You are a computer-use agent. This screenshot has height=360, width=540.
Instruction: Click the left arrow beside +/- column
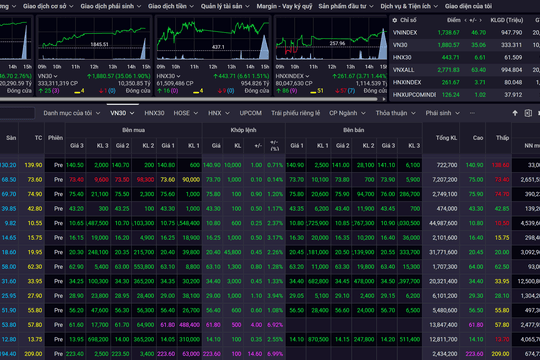pyautogui.click(x=466, y=20)
